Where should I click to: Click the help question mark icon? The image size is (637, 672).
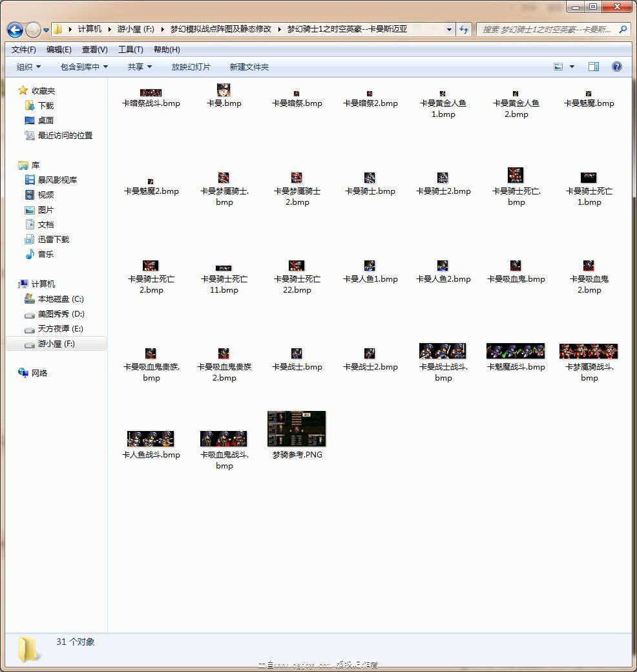click(617, 67)
